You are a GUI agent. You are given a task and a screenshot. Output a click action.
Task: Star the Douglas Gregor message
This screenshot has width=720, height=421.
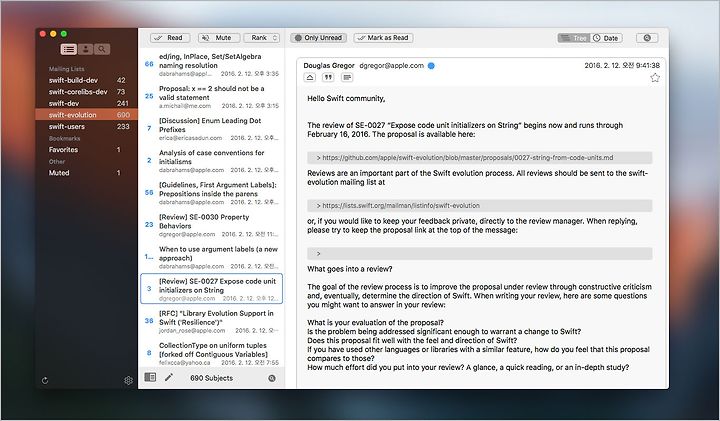[x=655, y=78]
